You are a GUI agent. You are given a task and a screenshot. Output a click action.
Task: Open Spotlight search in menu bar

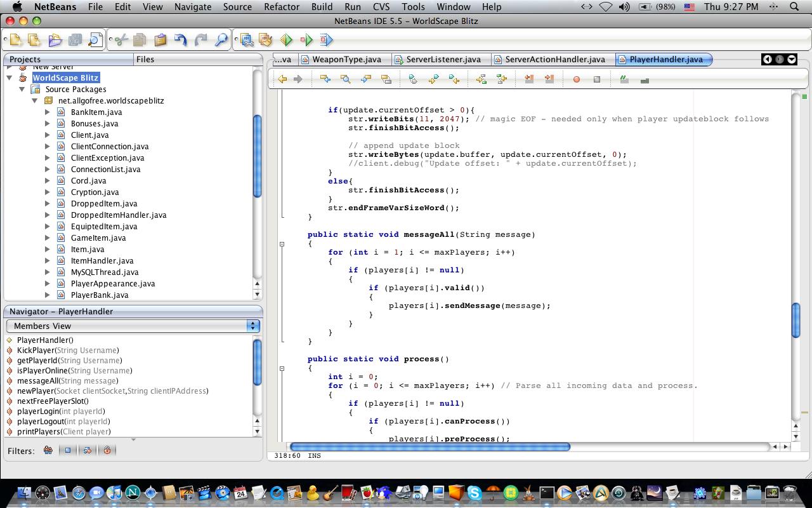point(794,6)
